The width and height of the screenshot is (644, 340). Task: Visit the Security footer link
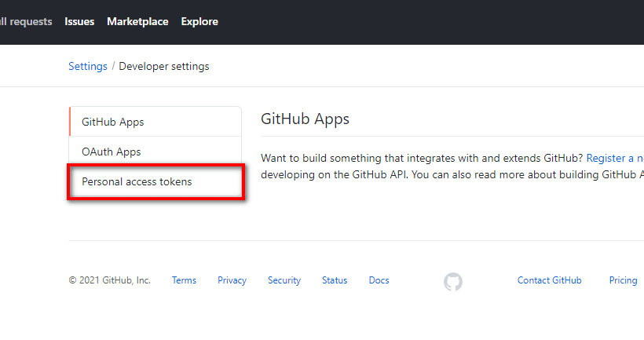tap(284, 280)
